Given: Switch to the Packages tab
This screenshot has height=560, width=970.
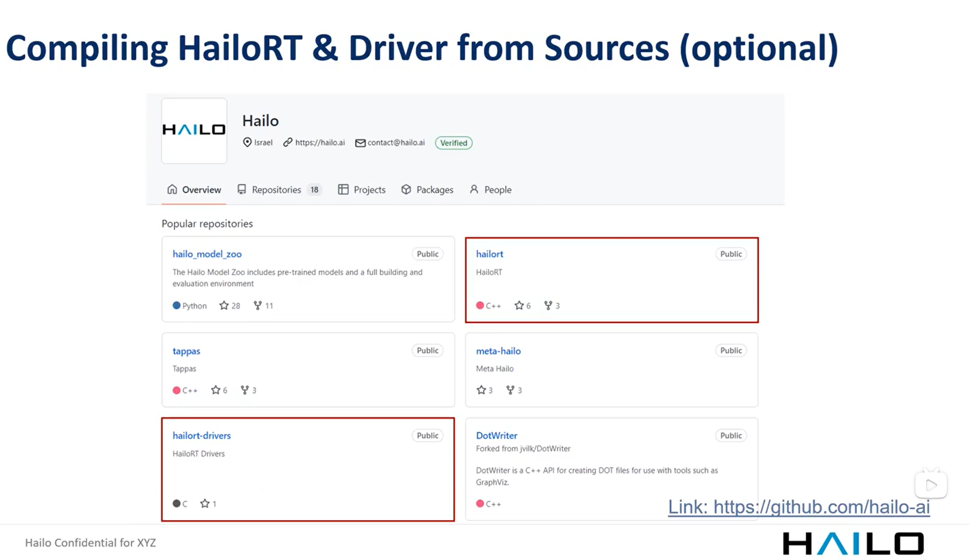Looking at the screenshot, I should [427, 190].
